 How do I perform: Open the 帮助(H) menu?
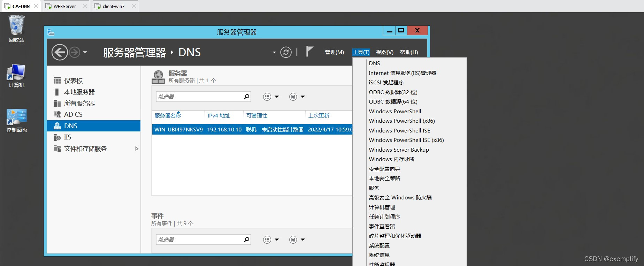tap(409, 52)
